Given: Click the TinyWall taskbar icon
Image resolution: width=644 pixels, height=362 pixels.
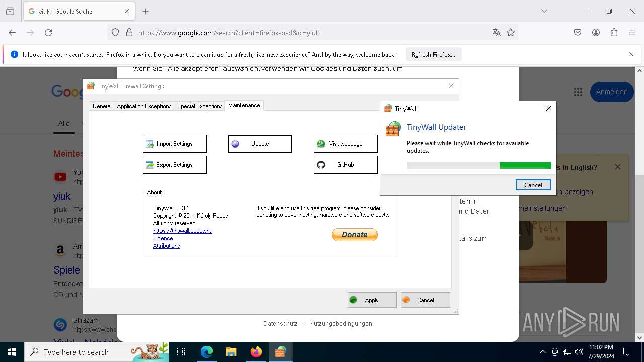Looking at the screenshot, I should pyautogui.click(x=280, y=352).
